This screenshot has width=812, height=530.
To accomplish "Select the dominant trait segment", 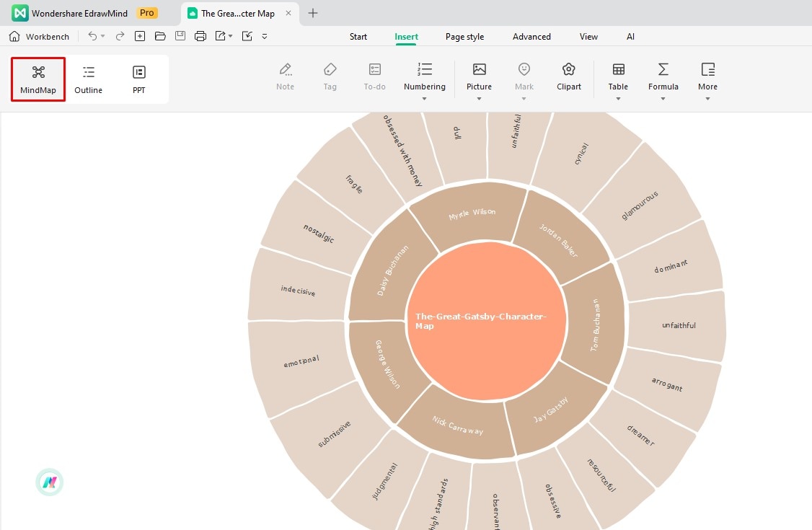I will coord(671,266).
